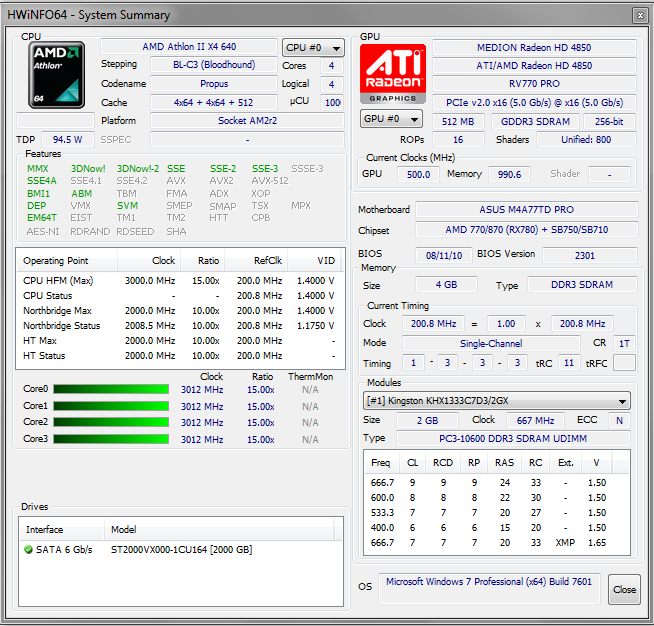Image resolution: width=654 pixels, height=626 pixels.
Task: Click the Socket AM2r2 platform field
Action: [x=247, y=121]
